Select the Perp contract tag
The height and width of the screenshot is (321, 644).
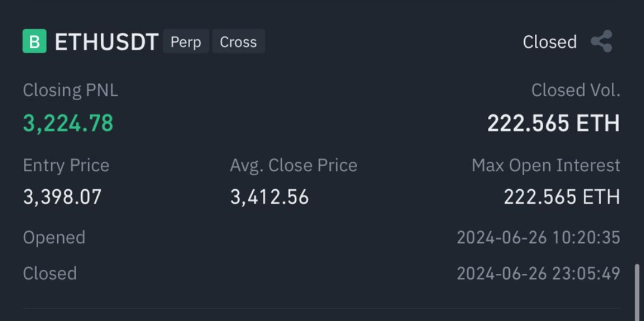point(185,42)
